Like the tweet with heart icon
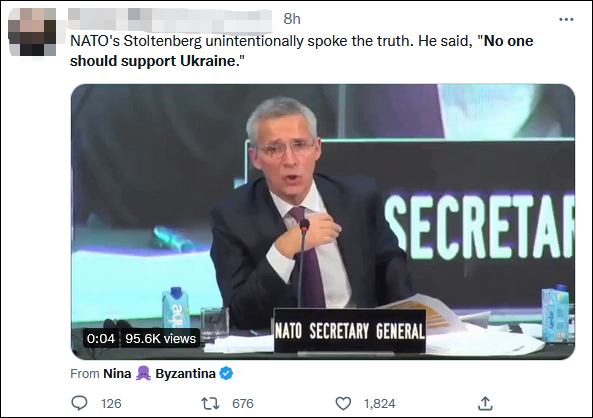Viewport: 593px width, 418px height. (343, 404)
